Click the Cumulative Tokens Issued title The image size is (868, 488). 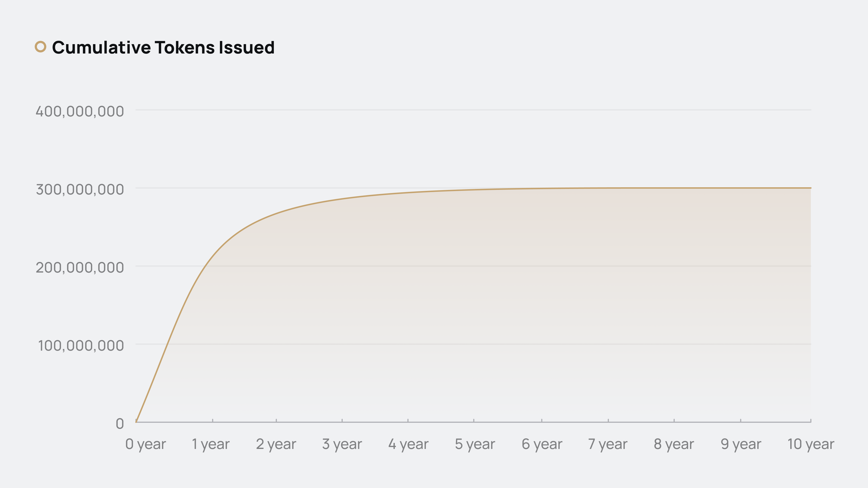tap(163, 47)
